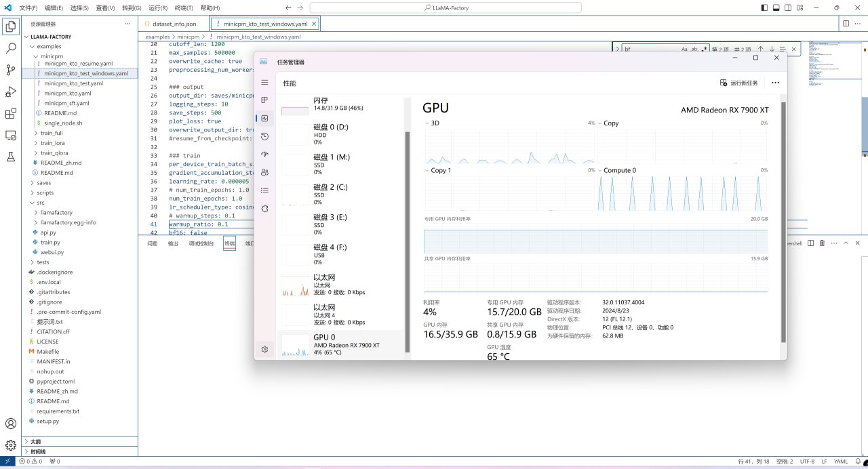Split the editor right in VS Code
Viewport: 868px width, 469px height.
point(846,23)
